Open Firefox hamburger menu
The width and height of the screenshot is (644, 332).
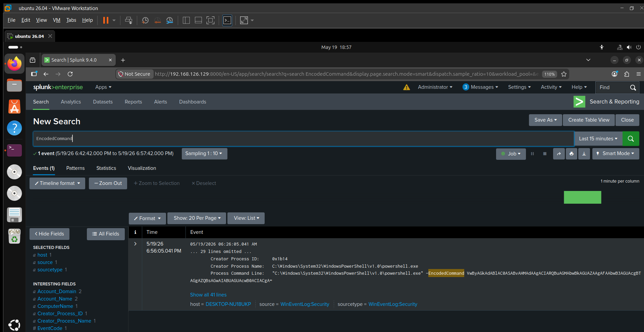click(x=638, y=74)
